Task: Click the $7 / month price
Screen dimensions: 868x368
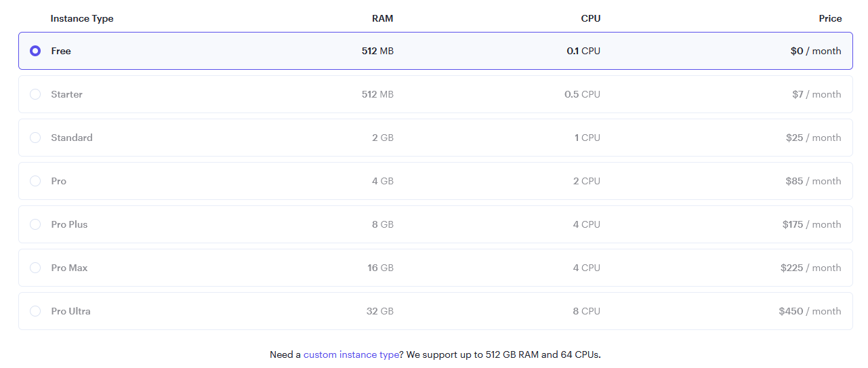Action: pos(816,94)
